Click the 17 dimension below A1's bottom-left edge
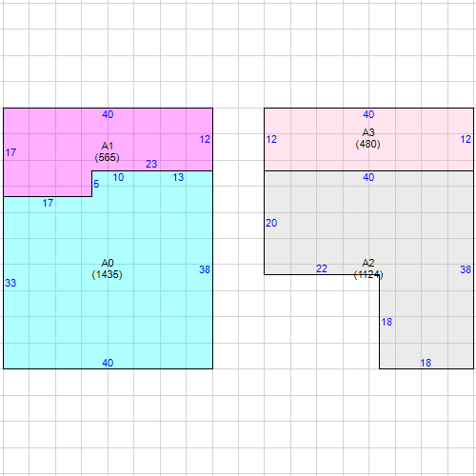 [x=48, y=203]
